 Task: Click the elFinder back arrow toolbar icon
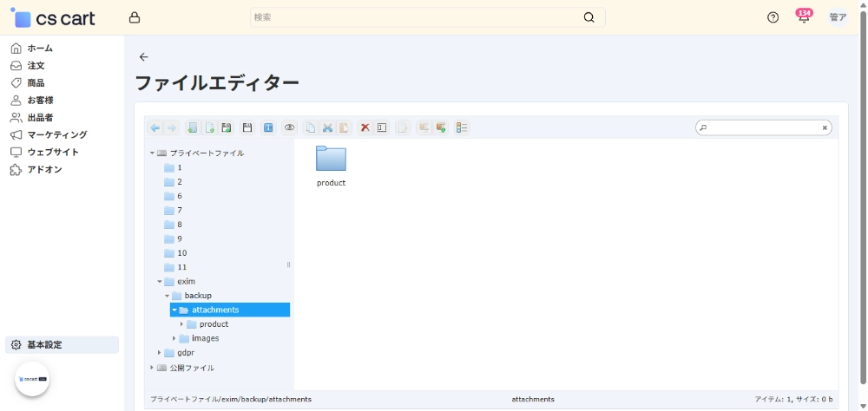155,127
